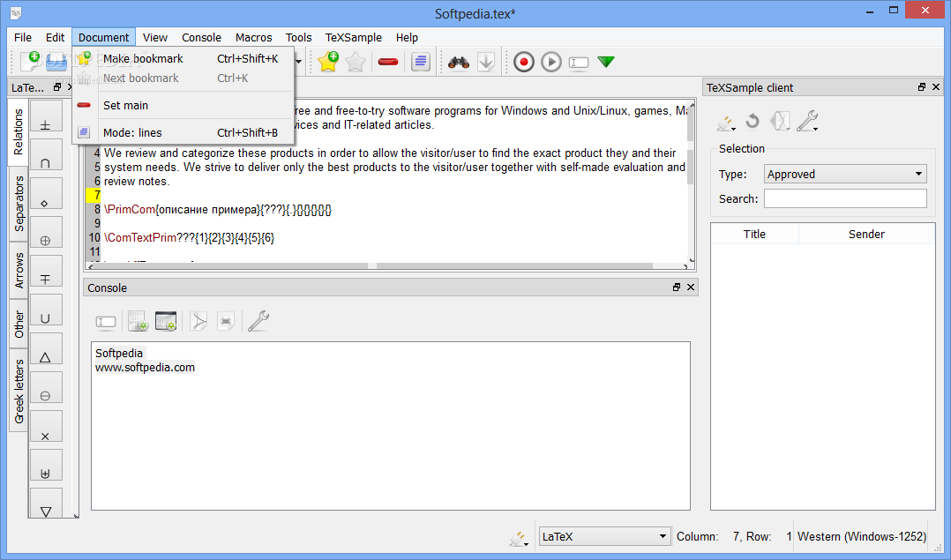Click the gray down-arrow document icon
This screenshot has height=560, width=951.
click(x=486, y=62)
